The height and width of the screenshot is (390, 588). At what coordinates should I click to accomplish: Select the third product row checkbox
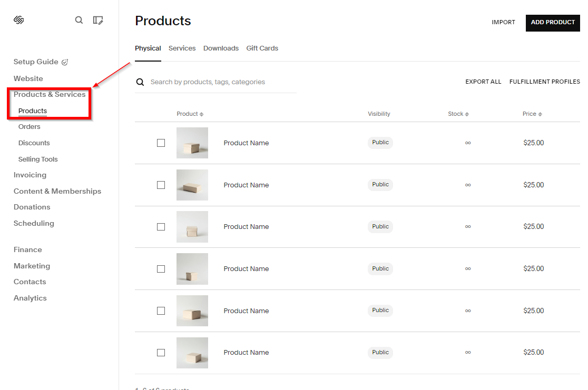click(161, 227)
